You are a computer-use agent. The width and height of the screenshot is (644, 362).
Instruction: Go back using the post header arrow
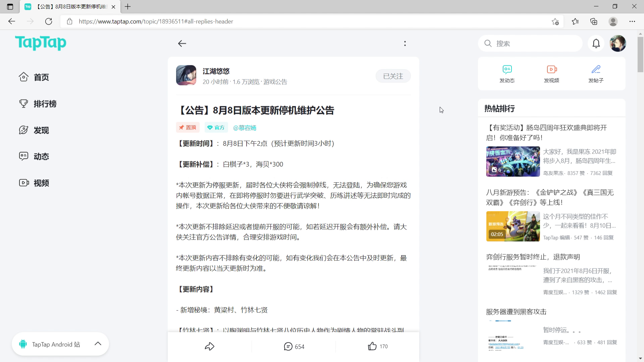click(x=182, y=44)
